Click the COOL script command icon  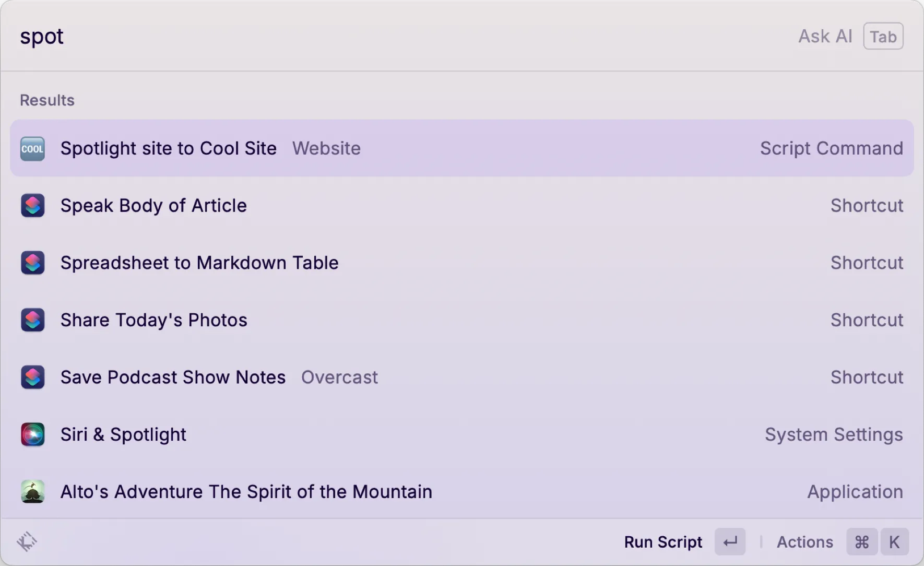point(32,148)
